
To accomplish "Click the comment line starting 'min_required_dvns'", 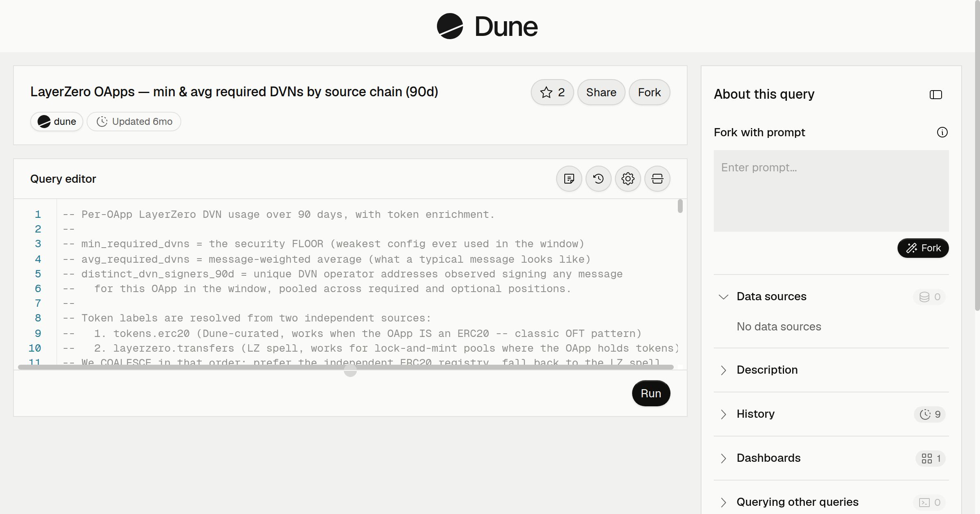I will tap(323, 244).
